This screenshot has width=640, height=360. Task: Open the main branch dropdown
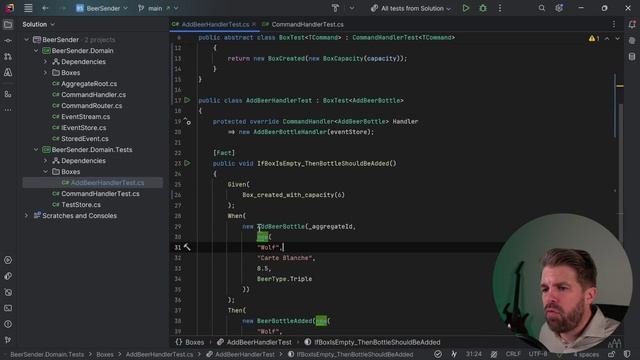(x=158, y=8)
